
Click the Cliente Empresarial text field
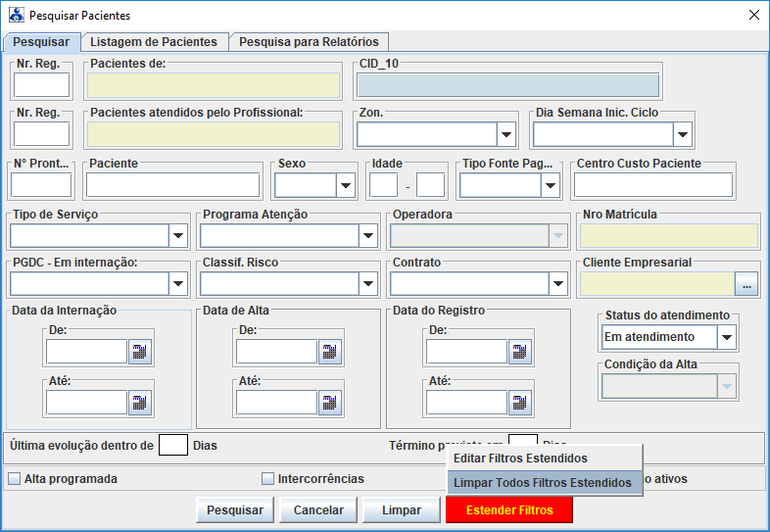click(657, 284)
